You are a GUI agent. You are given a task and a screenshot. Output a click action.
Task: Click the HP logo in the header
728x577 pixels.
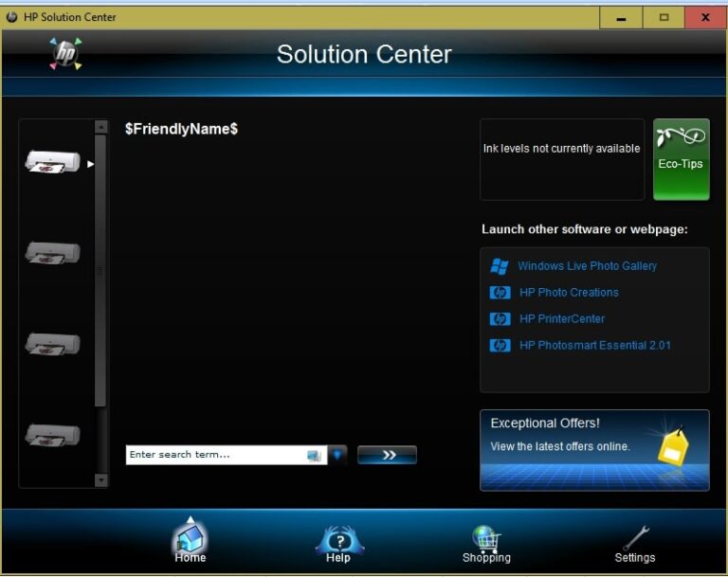tap(65, 54)
